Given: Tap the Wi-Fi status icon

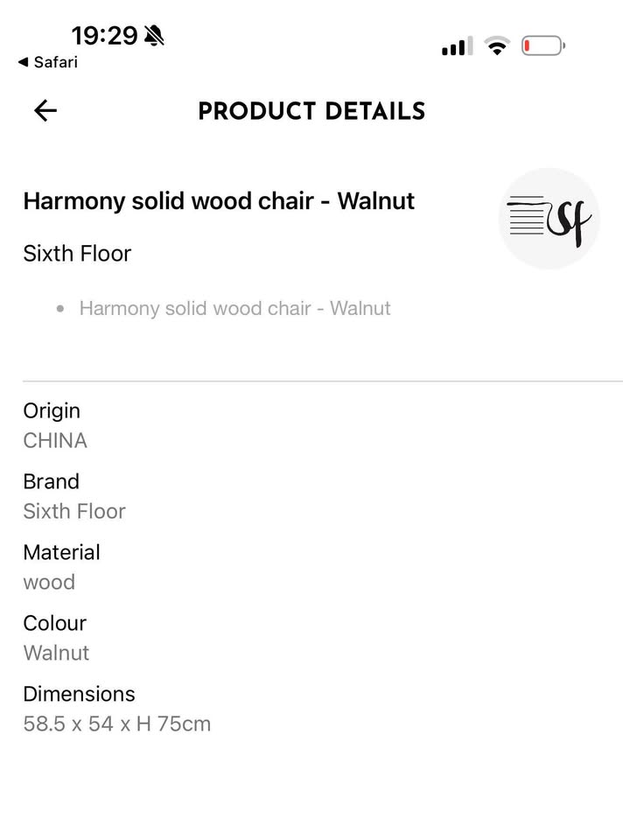Looking at the screenshot, I should coord(497,46).
